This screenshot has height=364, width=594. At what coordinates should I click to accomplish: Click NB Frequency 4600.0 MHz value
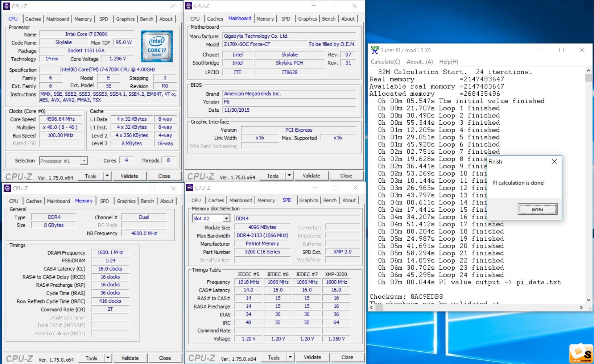(x=144, y=233)
